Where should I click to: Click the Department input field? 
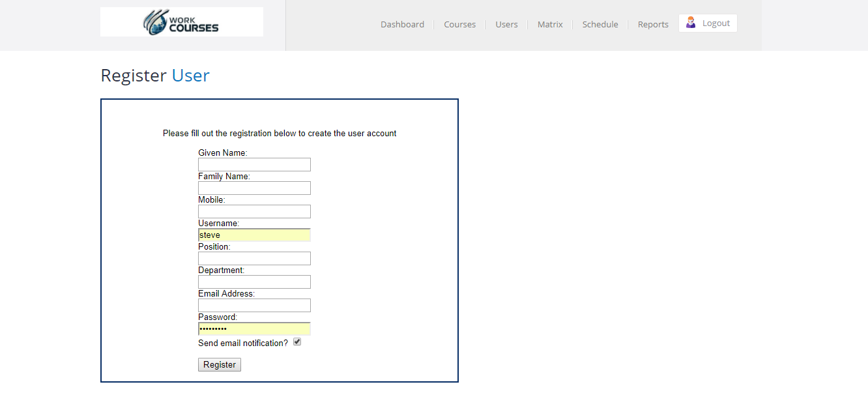coord(254,282)
